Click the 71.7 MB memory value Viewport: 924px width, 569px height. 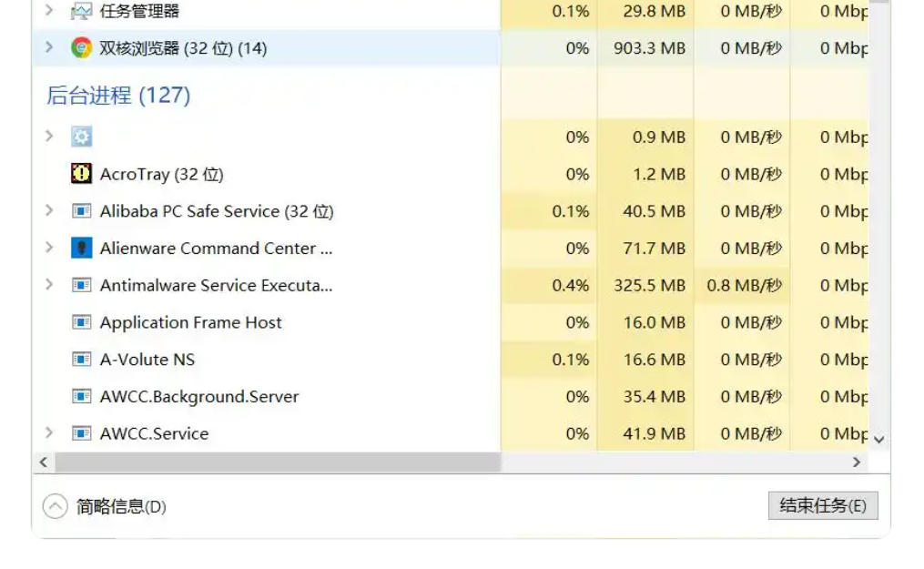click(655, 249)
